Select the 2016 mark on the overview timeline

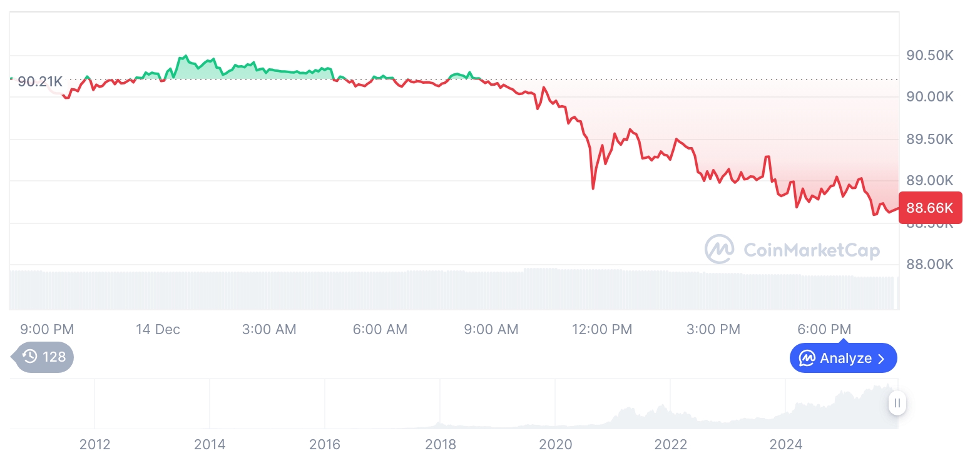(x=325, y=444)
